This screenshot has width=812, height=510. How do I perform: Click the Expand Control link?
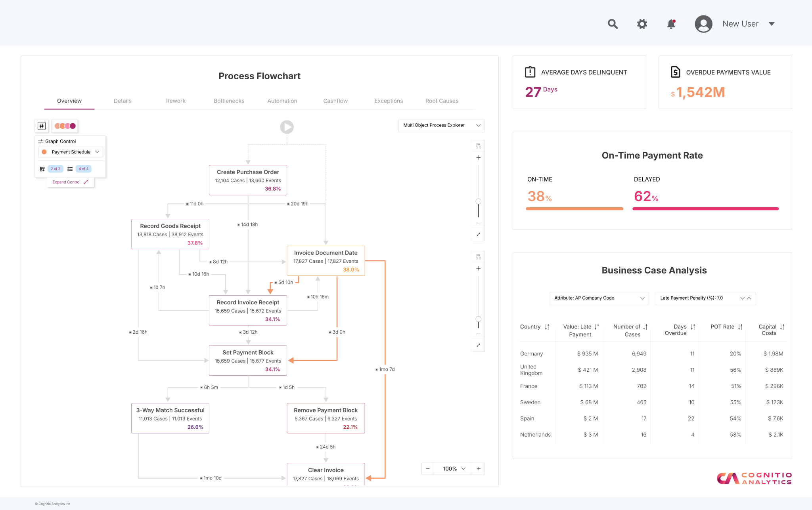click(x=70, y=182)
